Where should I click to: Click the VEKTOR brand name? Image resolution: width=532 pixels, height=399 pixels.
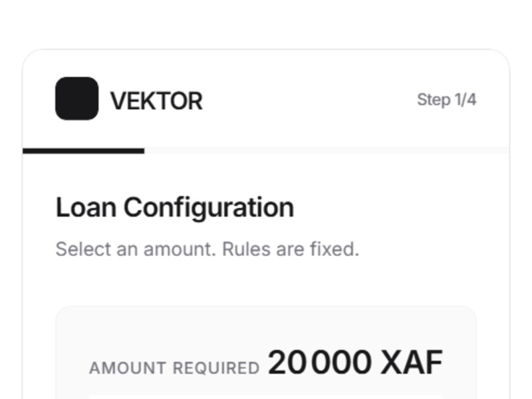(x=156, y=101)
